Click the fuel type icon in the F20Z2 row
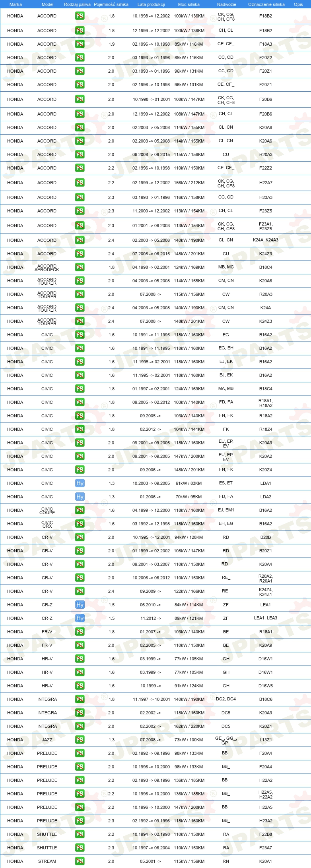Screen dimensions: 311x868 [80, 58]
